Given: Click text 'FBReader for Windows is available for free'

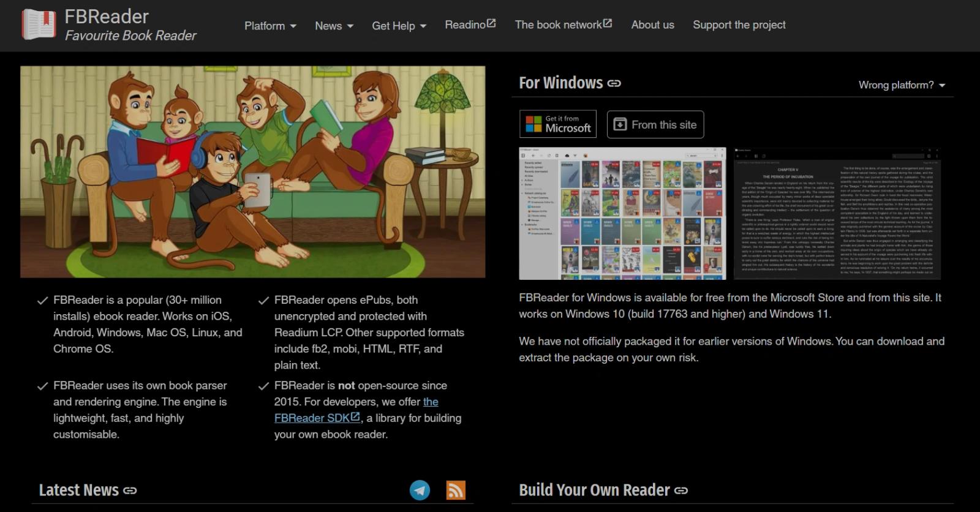Looking at the screenshot, I should [620, 298].
